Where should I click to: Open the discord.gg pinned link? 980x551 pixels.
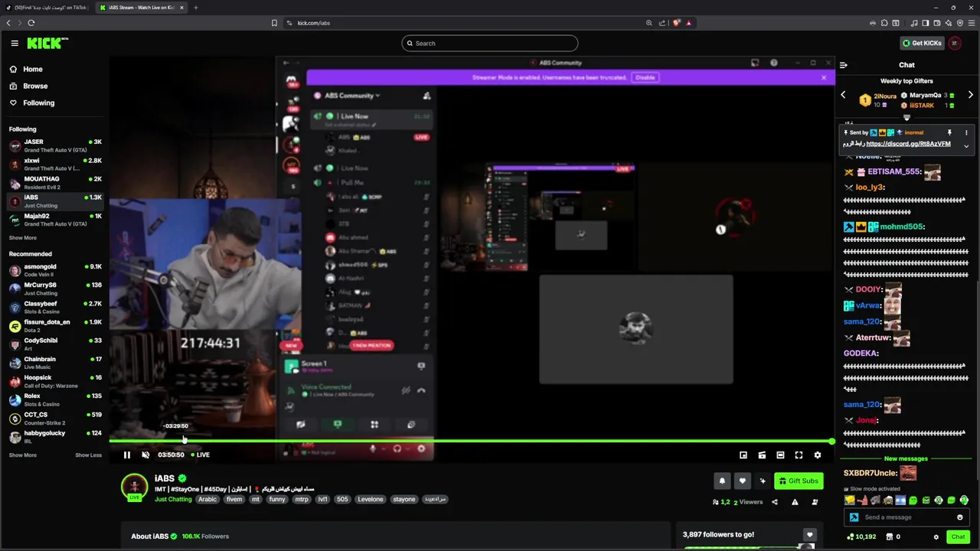(x=909, y=144)
